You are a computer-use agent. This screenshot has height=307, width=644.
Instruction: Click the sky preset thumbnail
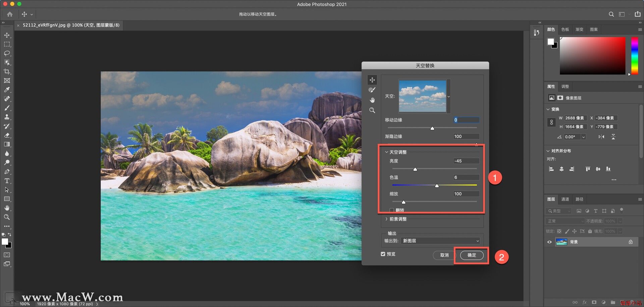pos(422,96)
